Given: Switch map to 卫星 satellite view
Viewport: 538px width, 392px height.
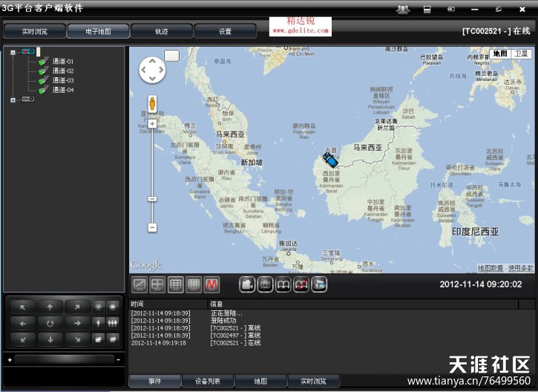Looking at the screenshot, I should pyautogui.click(x=521, y=54).
